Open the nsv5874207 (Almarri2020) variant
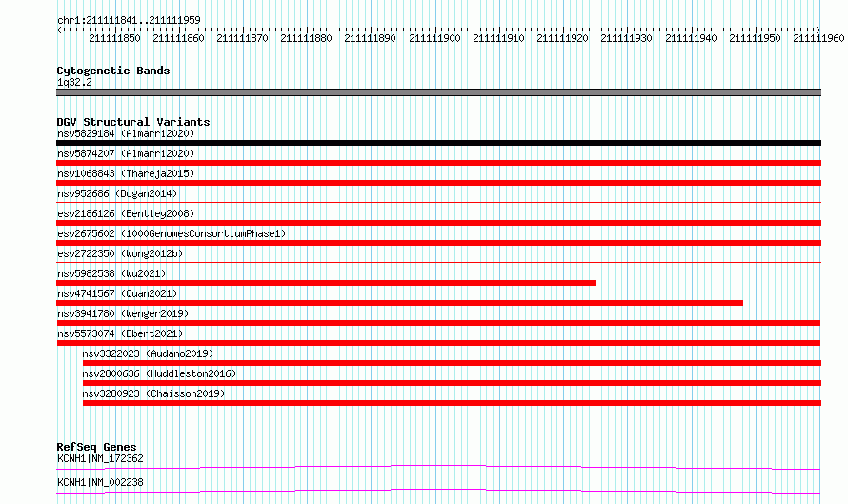This screenshot has height=504, width=848. tap(126, 153)
